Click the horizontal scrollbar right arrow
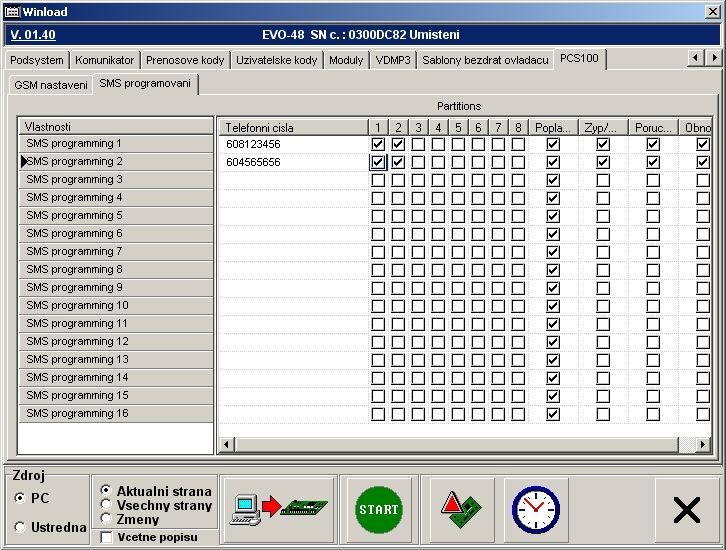 click(704, 444)
